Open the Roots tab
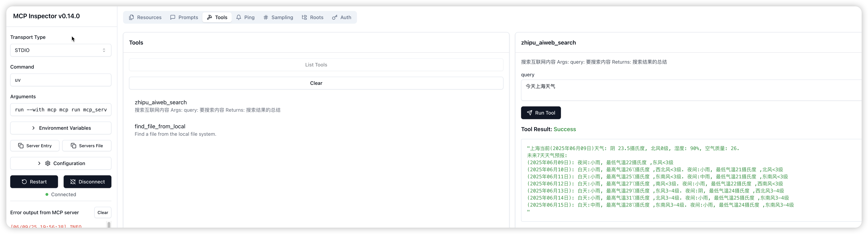This screenshot has height=234, width=868. point(312,17)
